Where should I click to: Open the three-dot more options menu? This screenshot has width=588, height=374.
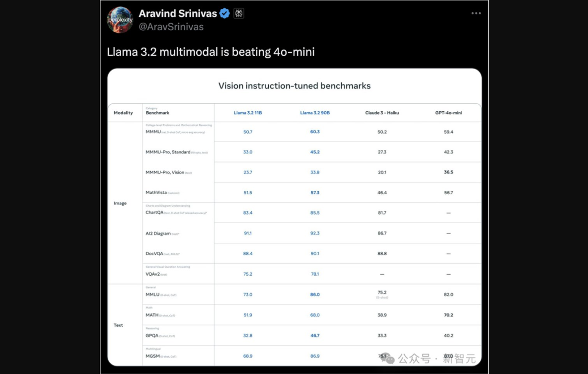[x=476, y=13]
